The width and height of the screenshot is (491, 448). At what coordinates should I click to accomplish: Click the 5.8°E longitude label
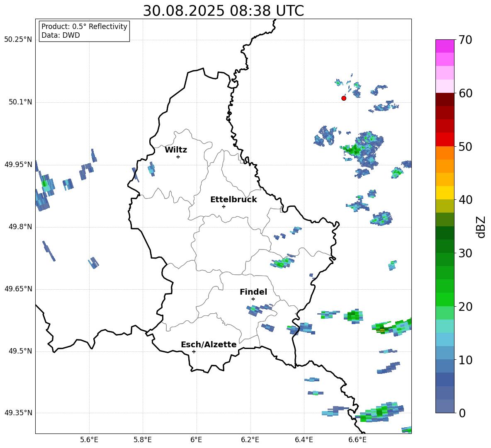[143, 440]
